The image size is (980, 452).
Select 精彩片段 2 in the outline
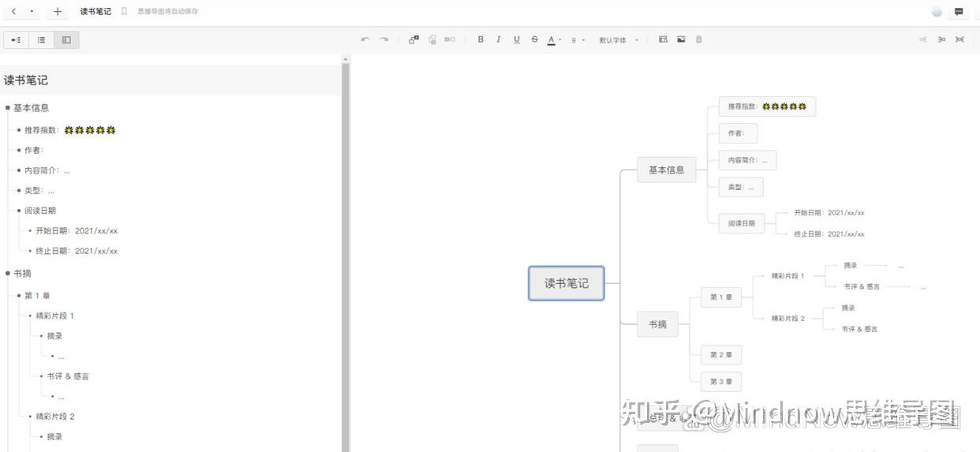54,416
